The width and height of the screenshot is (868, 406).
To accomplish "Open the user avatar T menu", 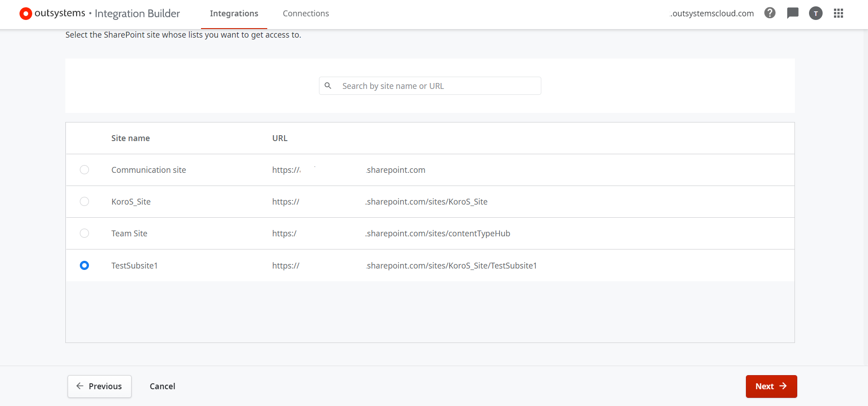I will [815, 14].
